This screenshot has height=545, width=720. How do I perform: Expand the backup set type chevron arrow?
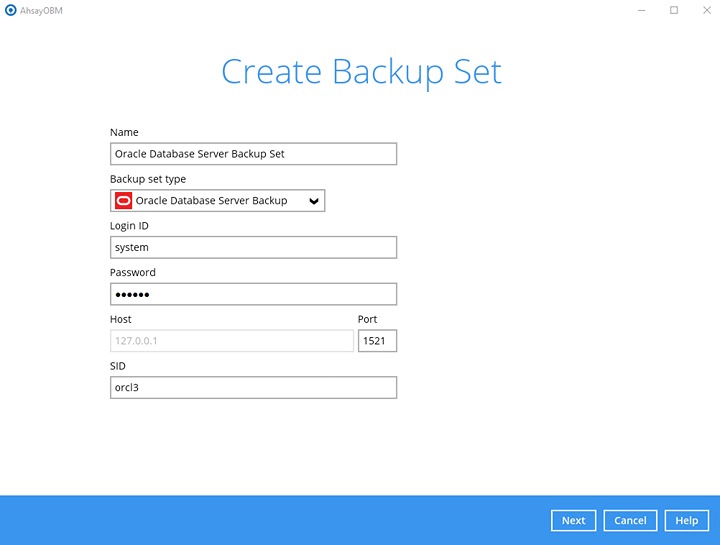314,201
